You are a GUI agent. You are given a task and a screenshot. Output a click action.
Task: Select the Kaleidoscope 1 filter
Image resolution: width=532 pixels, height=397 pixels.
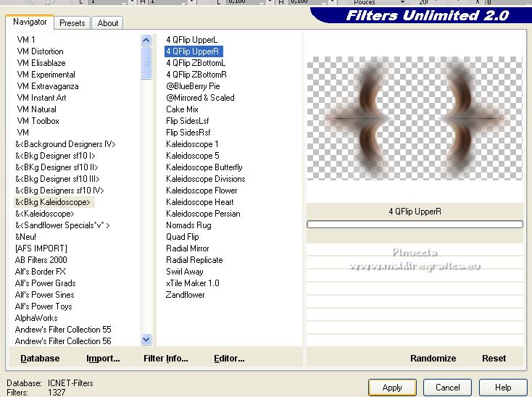192,144
